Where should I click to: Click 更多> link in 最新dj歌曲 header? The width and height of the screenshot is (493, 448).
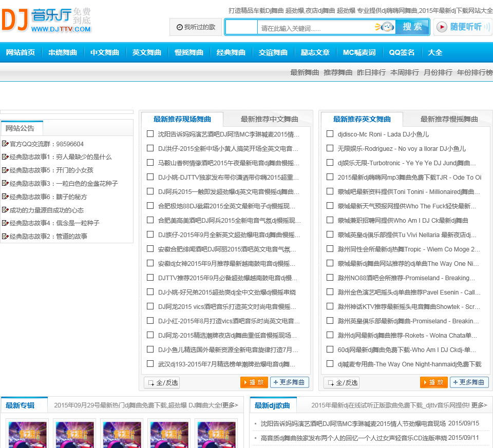click(479, 405)
